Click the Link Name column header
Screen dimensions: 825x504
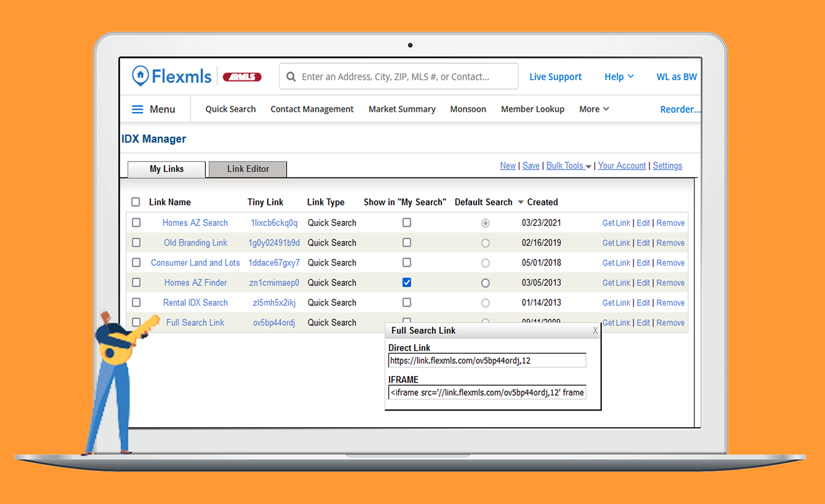(170, 202)
